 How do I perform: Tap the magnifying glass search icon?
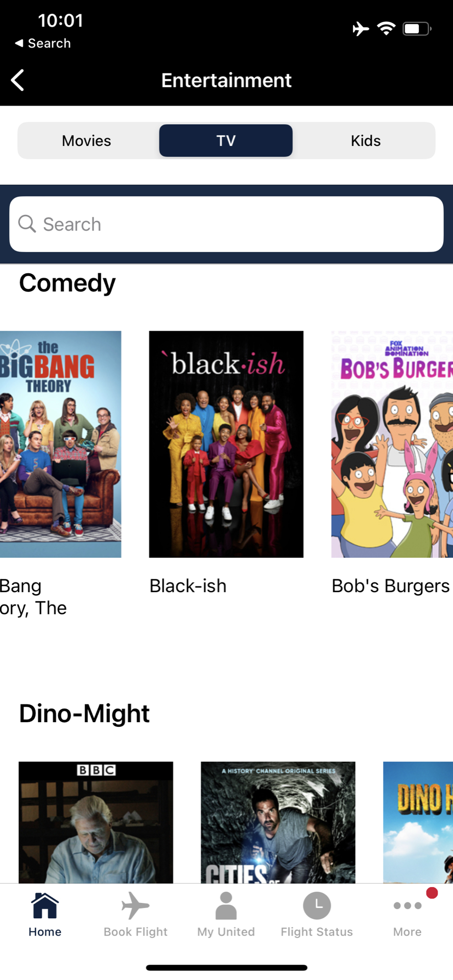(x=27, y=224)
